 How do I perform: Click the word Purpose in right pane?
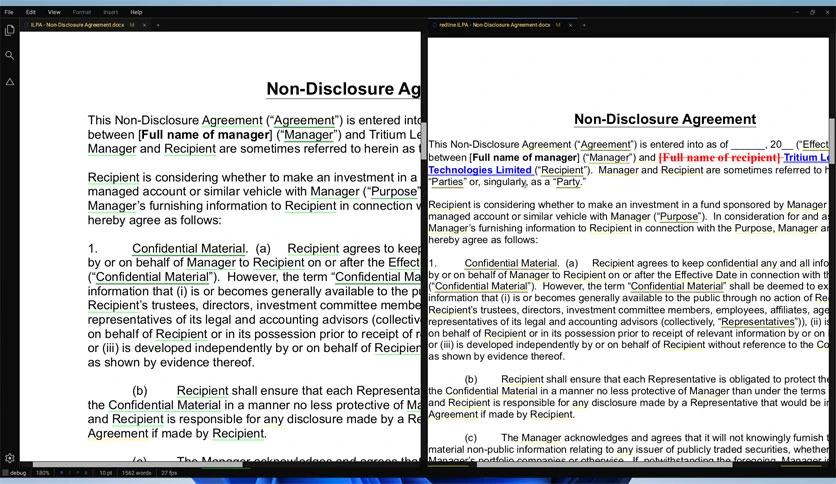pos(679,216)
